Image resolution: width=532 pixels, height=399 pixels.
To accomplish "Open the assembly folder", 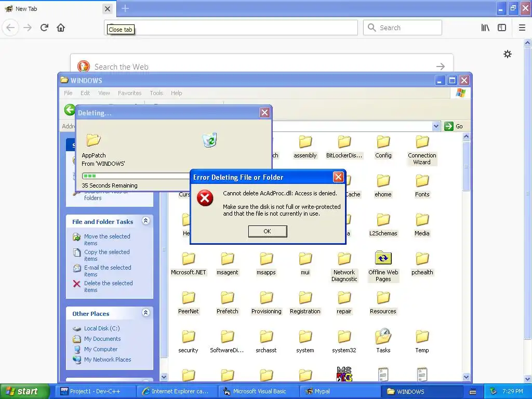I will (x=305, y=147).
